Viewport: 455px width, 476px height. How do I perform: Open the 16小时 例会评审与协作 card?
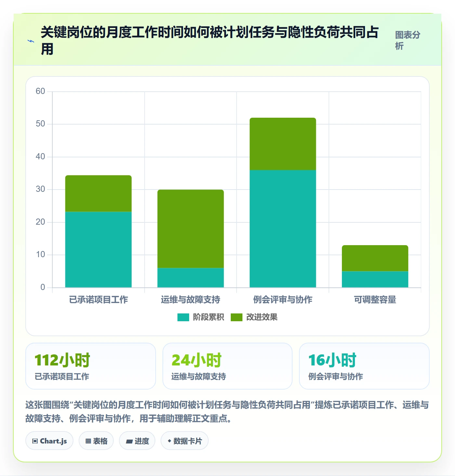[364, 366]
